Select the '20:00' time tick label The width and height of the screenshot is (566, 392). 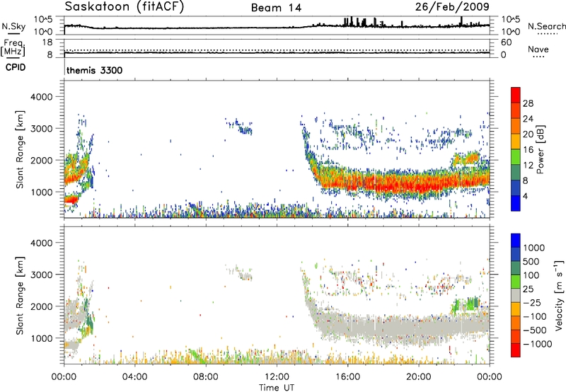418,377
